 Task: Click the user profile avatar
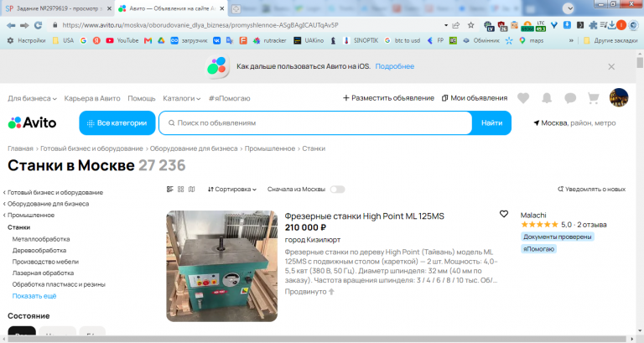[619, 98]
